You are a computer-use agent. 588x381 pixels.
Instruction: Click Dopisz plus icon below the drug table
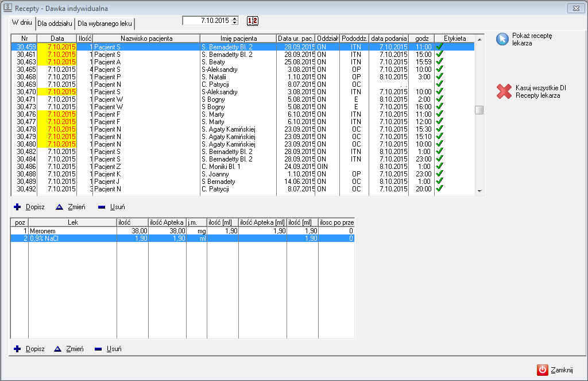pyautogui.click(x=17, y=349)
